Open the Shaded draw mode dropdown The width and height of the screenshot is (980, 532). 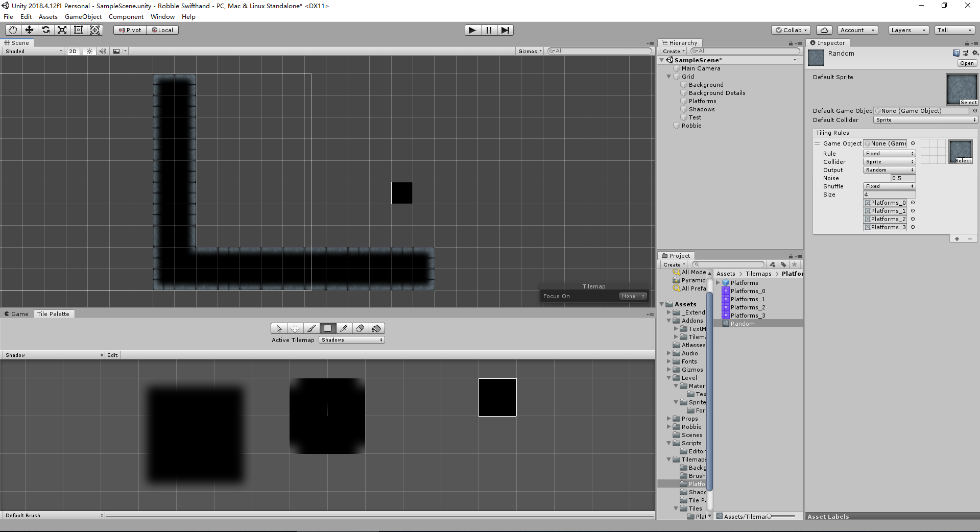pos(34,51)
